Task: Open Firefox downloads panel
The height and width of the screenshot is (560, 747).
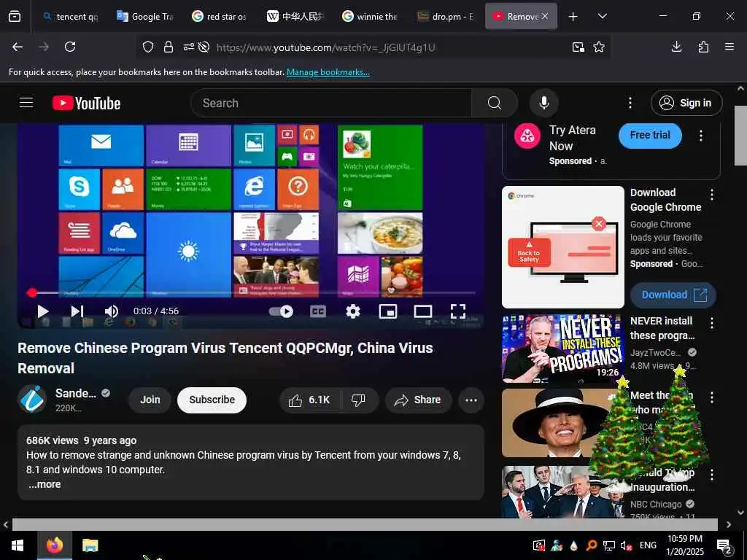Action: (676, 47)
